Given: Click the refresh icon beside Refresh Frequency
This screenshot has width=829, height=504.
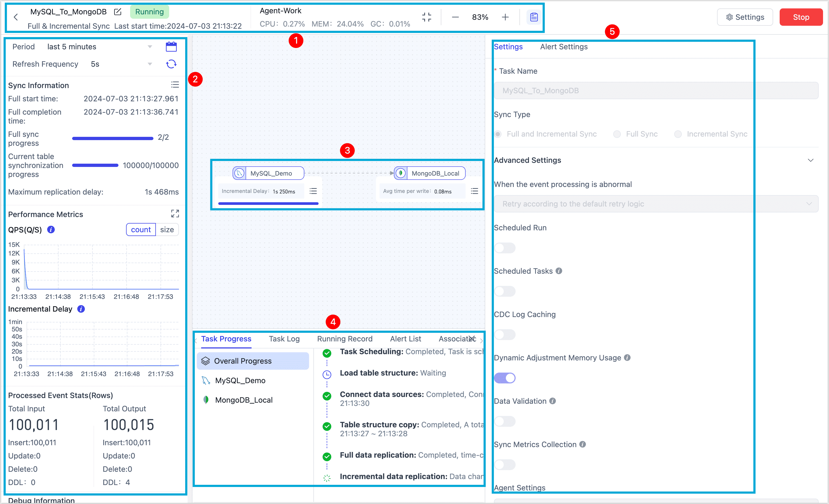Looking at the screenshot, I should click(171, 64).
